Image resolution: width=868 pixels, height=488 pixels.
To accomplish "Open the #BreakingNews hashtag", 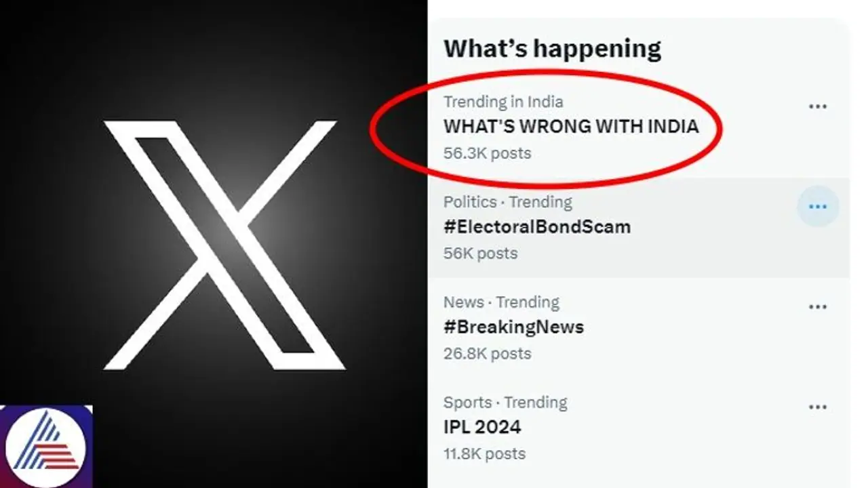I will coord(513,327).
